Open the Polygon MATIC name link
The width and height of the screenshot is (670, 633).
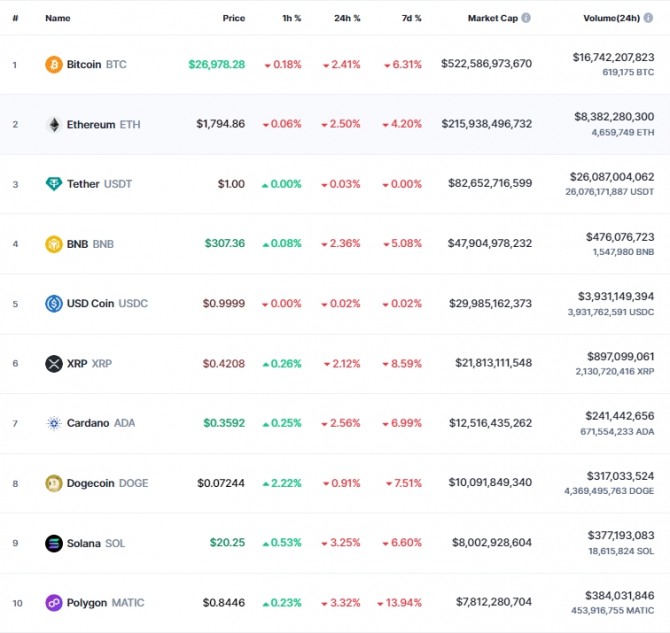(x=106, y=603)
